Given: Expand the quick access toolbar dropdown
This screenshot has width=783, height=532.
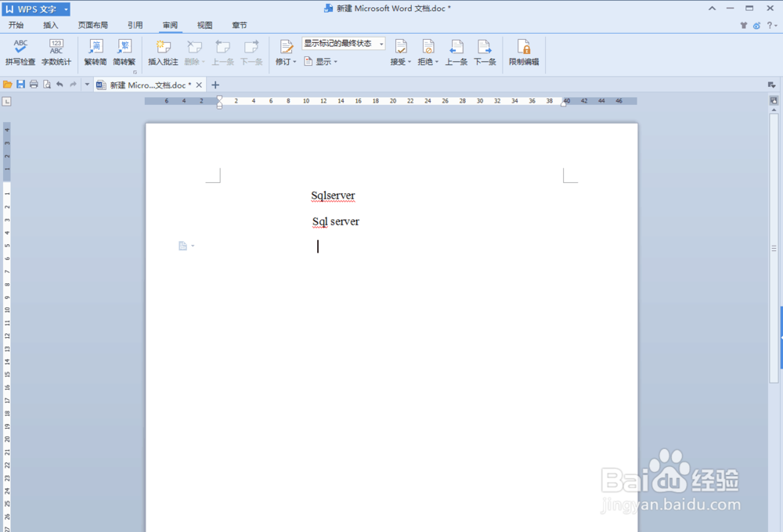Looking at the screenshot, I should pyautogui.click(x=87, y=84).
